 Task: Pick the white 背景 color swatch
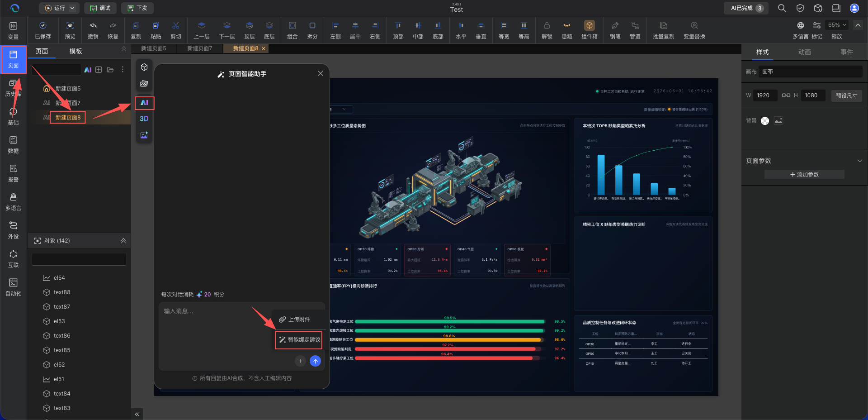click(765, 121)
